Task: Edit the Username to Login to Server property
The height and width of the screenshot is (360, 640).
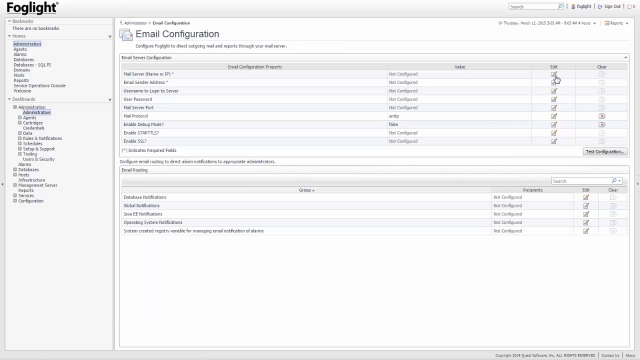Action: (x=554, y=91)
